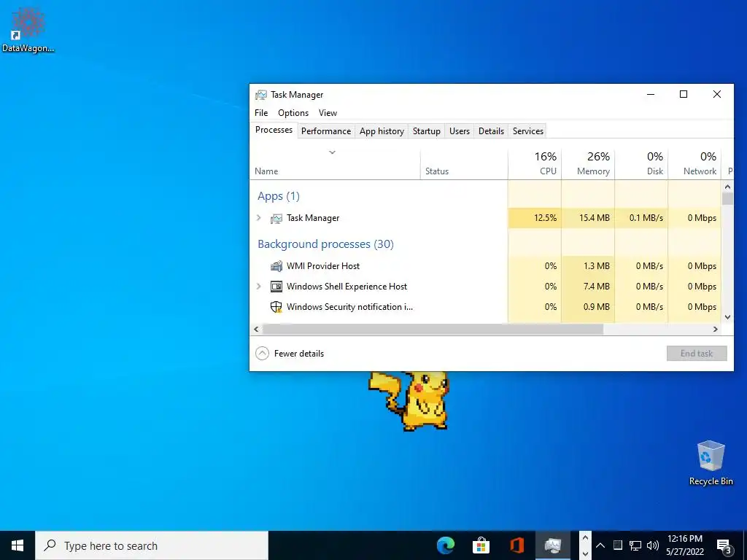
Task: Click the WMI Provider Host icon
Action: (x=276, y=266)
